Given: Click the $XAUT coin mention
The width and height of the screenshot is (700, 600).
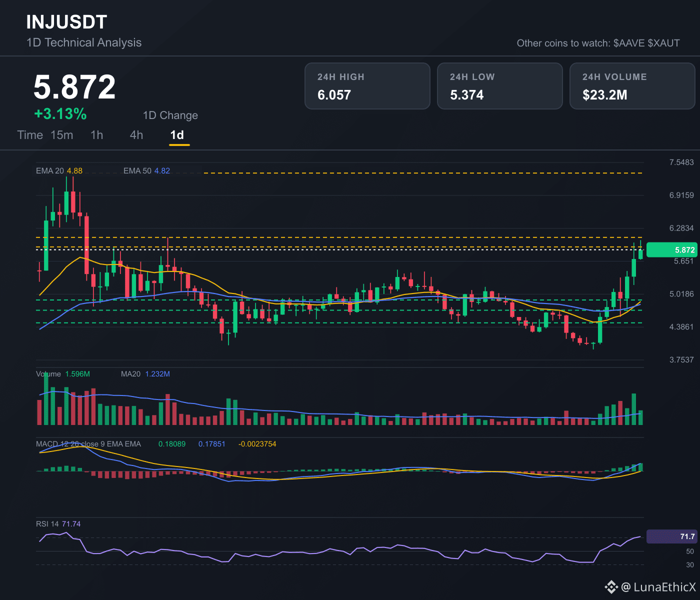Looking at the screenshot, I should (x=664, y=43).
